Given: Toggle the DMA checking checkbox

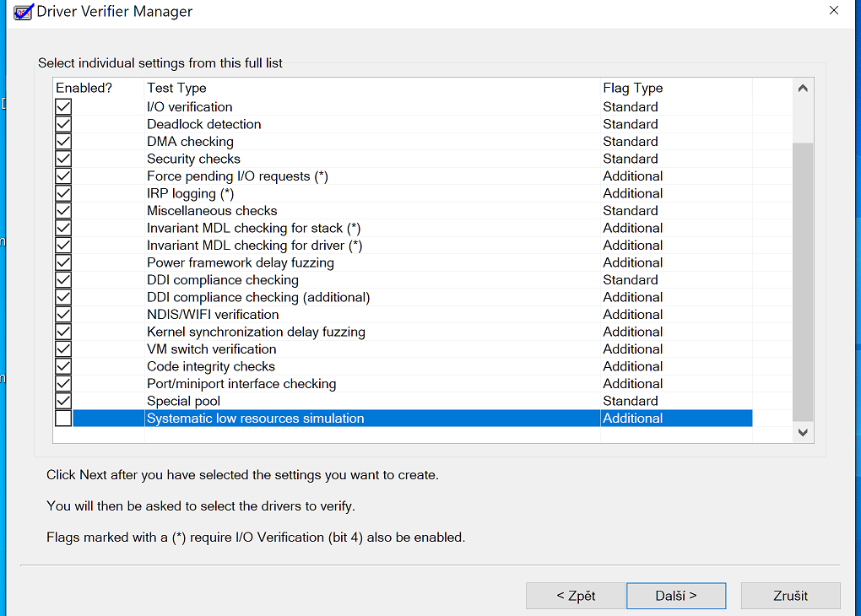Looking at the screenshot, I should point(63,142).
